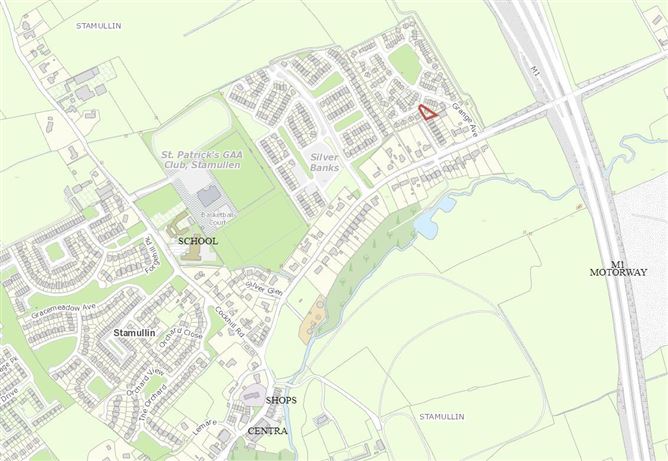Viewport: 668px width, 461px height.
Task: Click the blue pond beside the woodland
Action: pyautogui.click(x=433, y=218)
